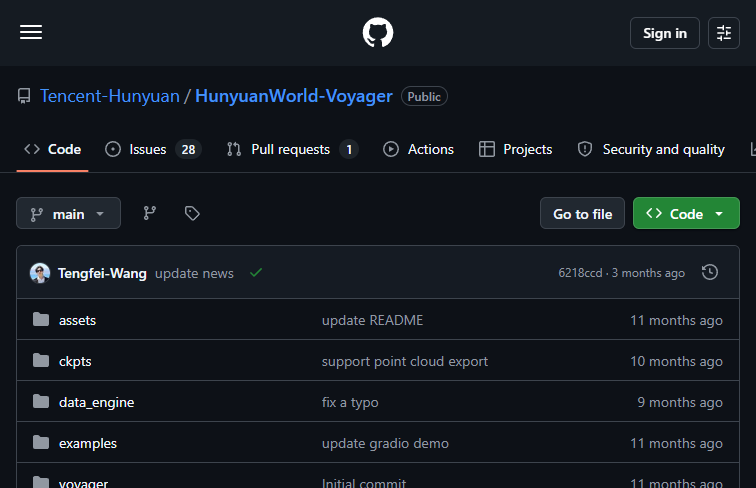Open the assets folder

click(x=78, y=320)
